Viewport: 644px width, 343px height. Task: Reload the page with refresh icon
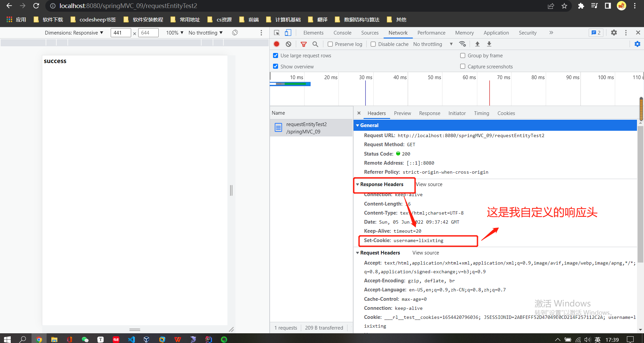click(x=36, y=6)
